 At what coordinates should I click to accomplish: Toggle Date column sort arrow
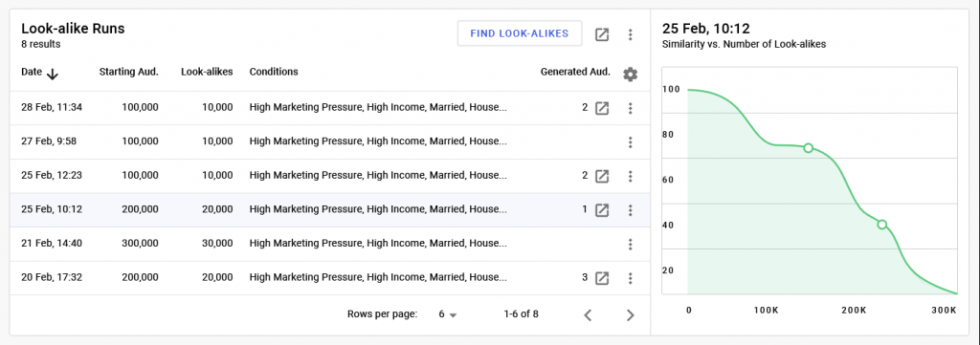tap(53, 75)
